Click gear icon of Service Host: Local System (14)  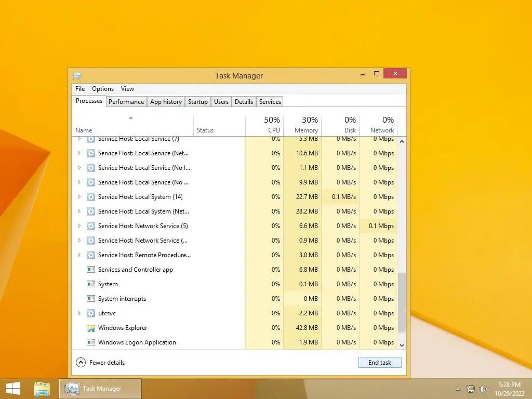click(90, 197)
